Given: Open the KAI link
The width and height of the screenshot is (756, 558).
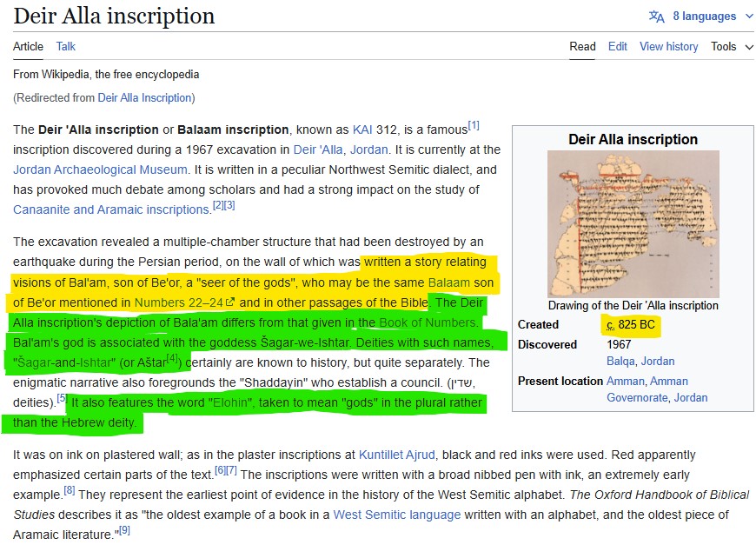Looking at the screenshot, I should pos(362,130).
